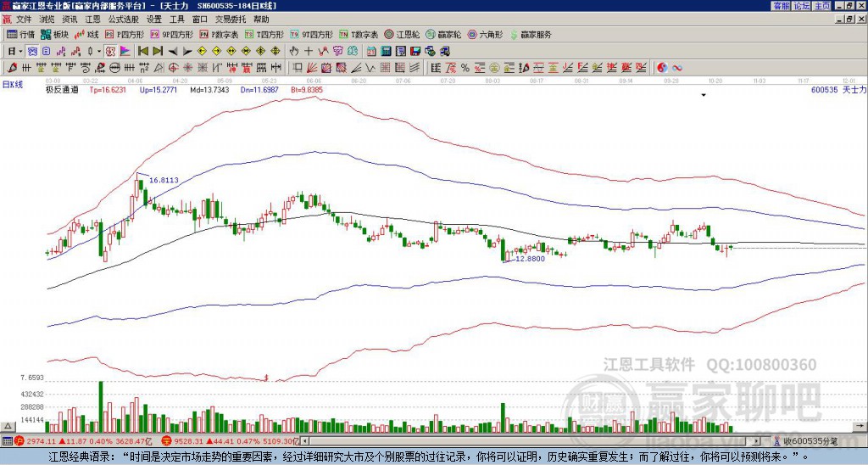The width and height of the screenshot is (868, 465).
Task: Open the 行情 quotes view
Action: [21, 34]
